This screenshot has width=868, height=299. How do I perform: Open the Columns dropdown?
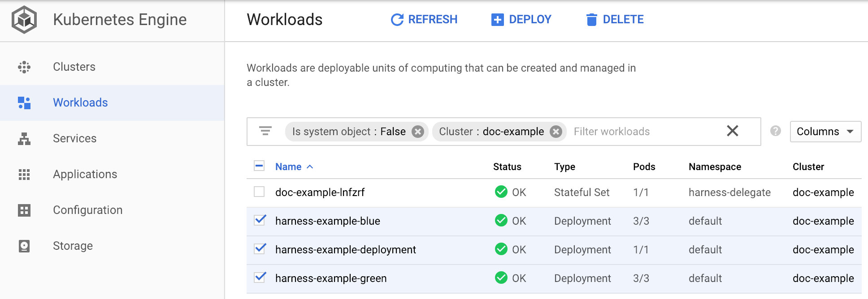(x=825, y=132)
